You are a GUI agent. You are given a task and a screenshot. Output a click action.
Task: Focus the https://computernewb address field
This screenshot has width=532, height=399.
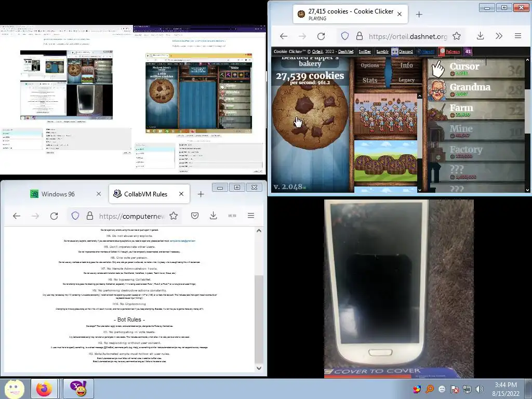click(x=131, y=216)
